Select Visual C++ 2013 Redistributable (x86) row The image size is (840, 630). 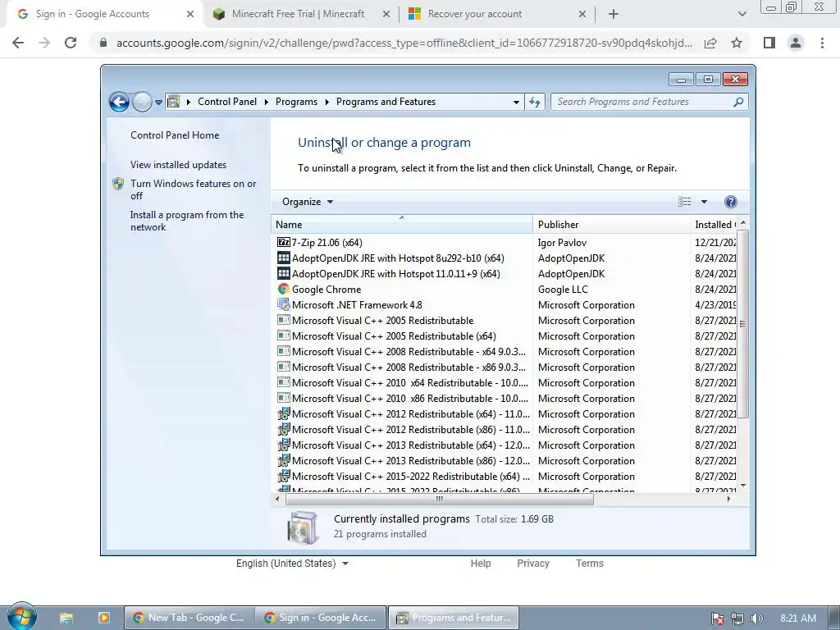click(410, 461)
